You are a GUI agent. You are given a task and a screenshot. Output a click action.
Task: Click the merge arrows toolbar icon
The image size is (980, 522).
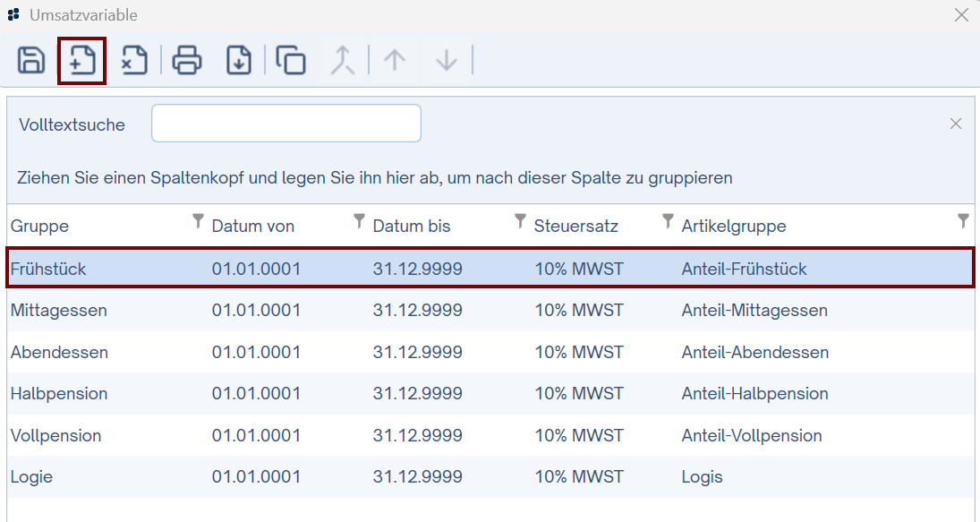[343, 61]
